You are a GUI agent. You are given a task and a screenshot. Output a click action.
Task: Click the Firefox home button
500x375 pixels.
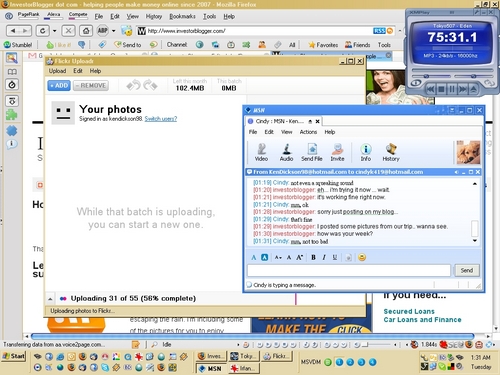tap(86, 31)
